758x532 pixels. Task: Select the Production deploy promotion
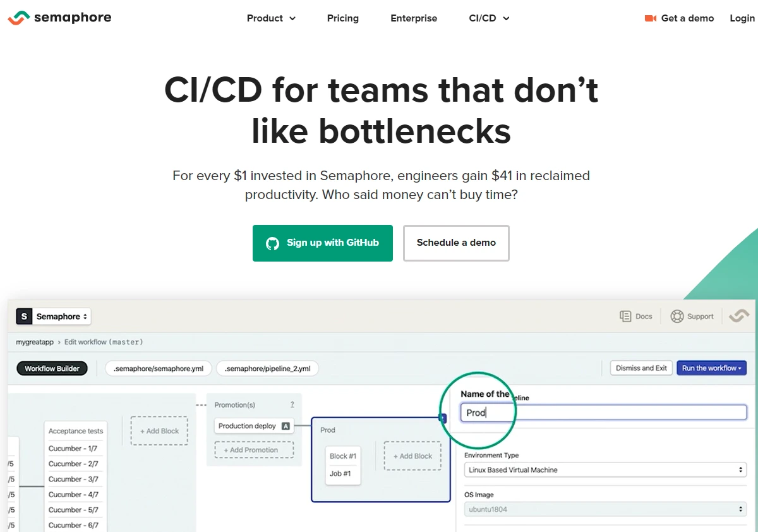(254, 426)
